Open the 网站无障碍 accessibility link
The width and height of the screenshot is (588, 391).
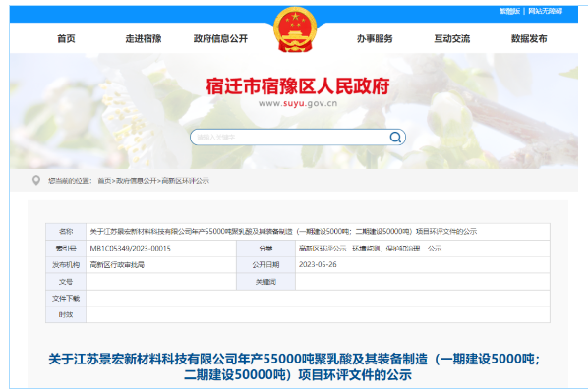click(546, 11)
